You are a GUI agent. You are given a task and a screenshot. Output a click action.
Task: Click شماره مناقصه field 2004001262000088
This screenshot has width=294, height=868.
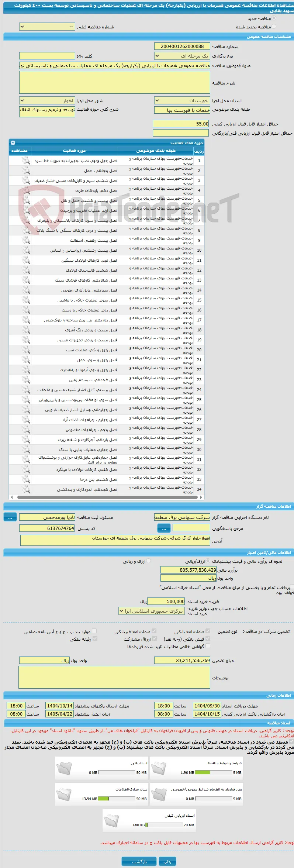182,46
